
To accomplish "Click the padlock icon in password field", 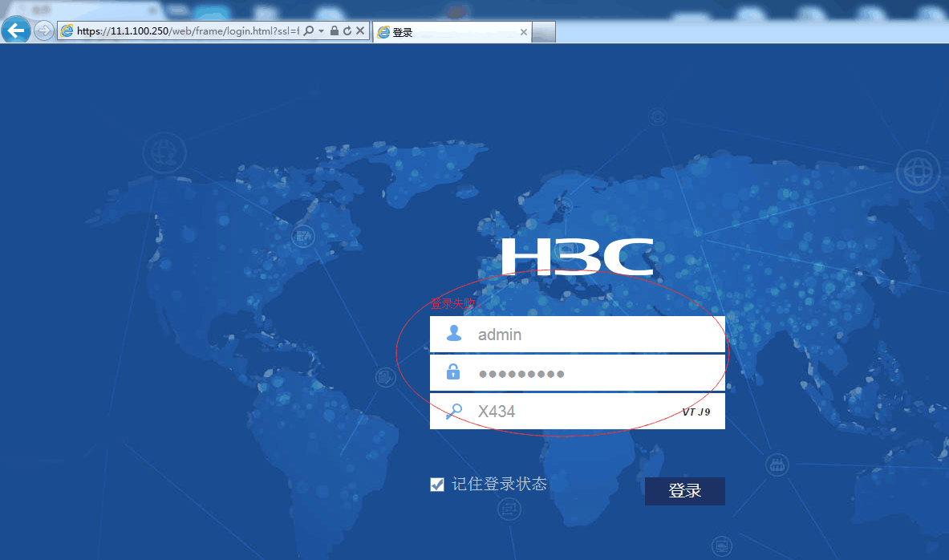I will tap(452, 371).
